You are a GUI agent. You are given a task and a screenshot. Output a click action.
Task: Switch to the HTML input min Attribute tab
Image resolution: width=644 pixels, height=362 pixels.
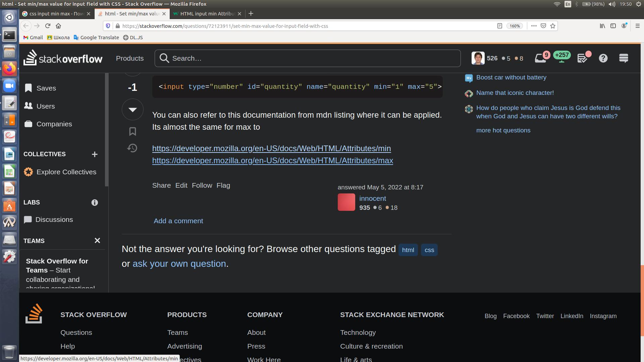click(x=207, y=14)
